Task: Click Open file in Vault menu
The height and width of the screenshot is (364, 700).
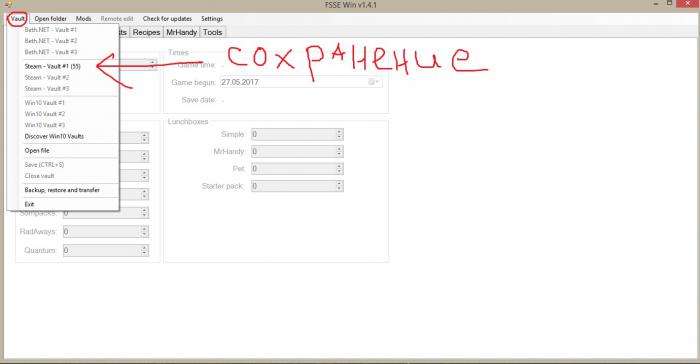Action: pyautogui.click(x=37, y=151)
